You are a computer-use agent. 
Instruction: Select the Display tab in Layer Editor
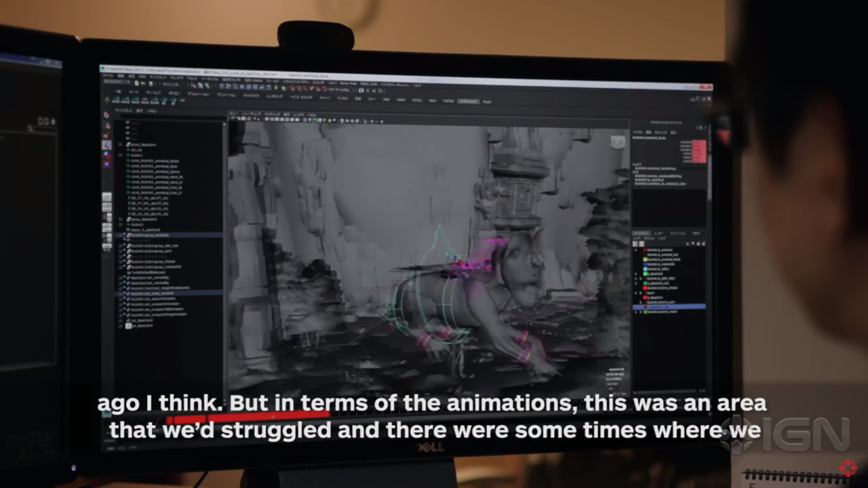pyautogui.click(x=641, y=233)
